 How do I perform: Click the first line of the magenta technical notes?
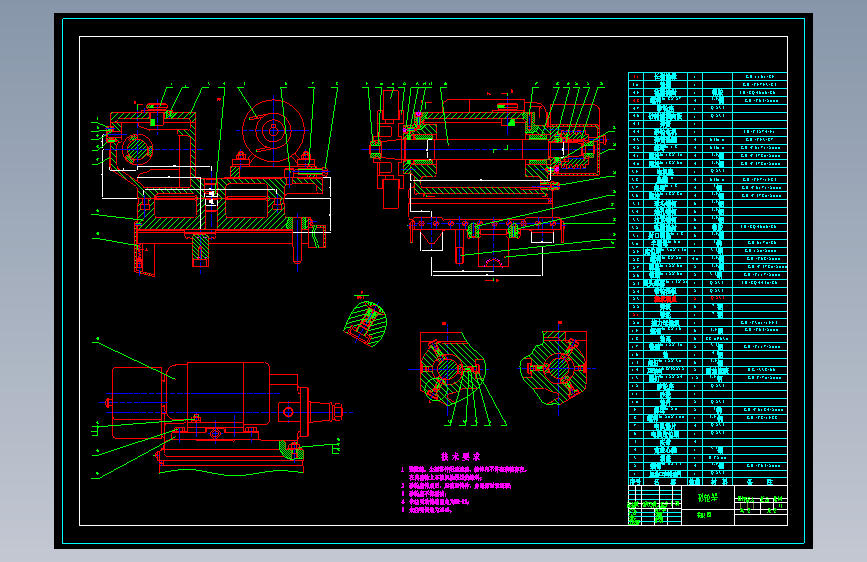[464, 470]
